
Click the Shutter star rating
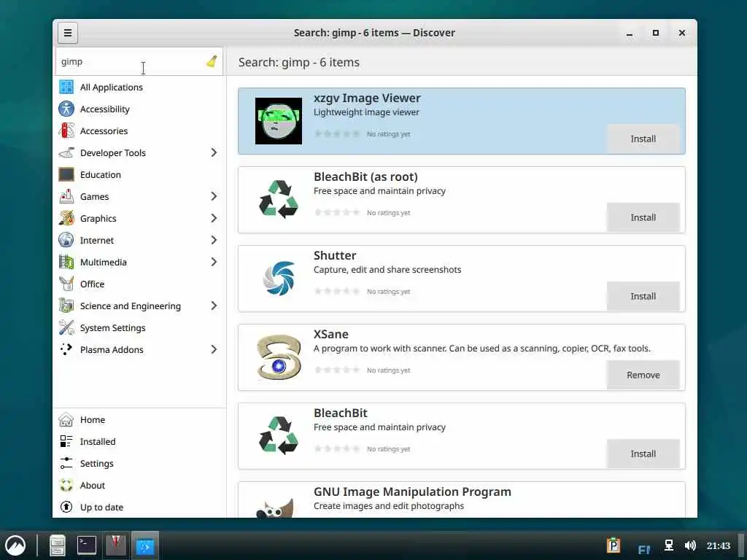click(337, 291)
